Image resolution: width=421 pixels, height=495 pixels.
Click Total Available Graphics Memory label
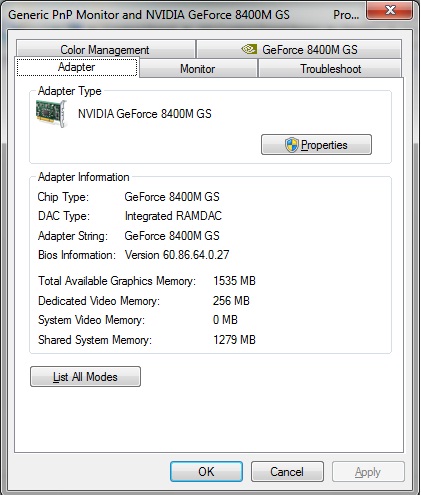click(117, 281)
